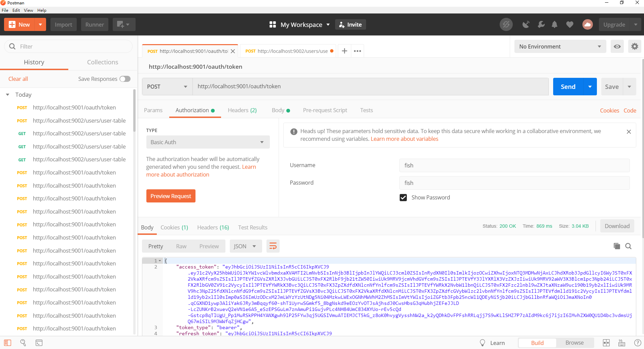This screenshot has width=644, height=349.
Task: Open the No Environment dropdown
Action: coord(560,46)
